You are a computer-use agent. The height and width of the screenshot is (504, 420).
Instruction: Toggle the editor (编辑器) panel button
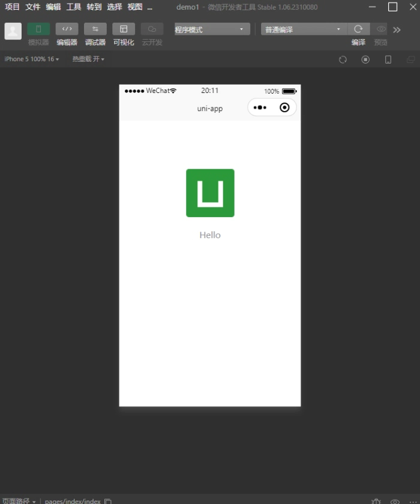click(x=67, y=29)
